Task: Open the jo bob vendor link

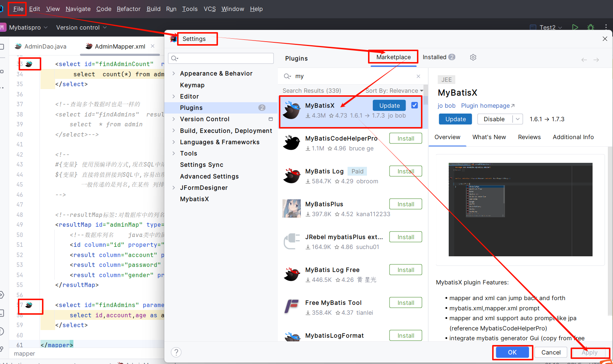Action: click(x=447, y=106)
